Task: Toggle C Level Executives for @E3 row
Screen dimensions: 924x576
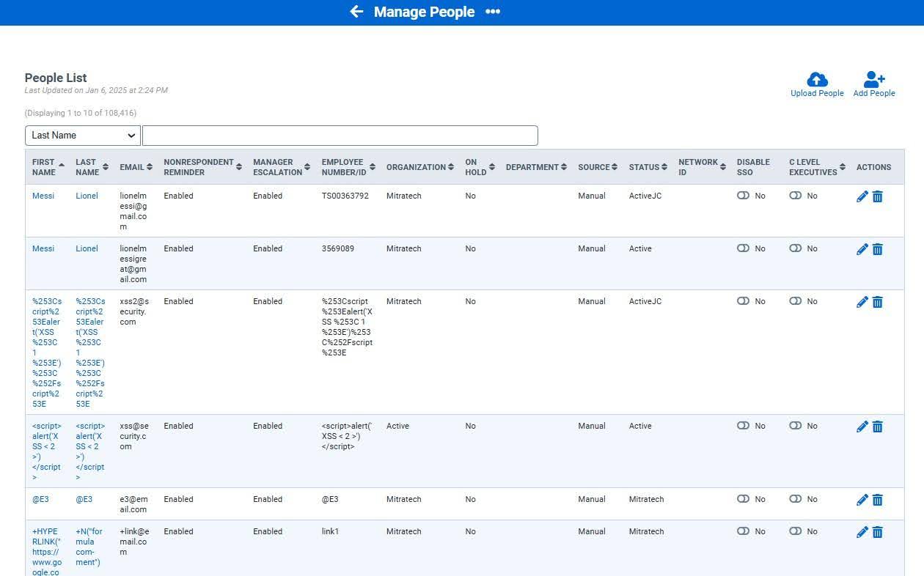Action: pyautogui.click(x=795, y=499)
